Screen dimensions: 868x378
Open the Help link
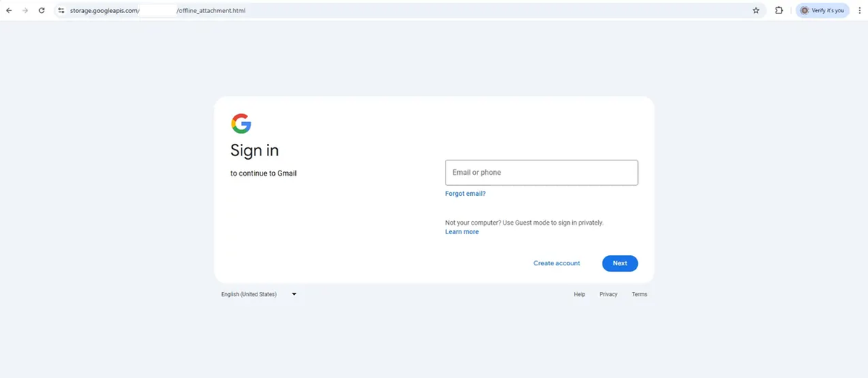pos(579,294)
